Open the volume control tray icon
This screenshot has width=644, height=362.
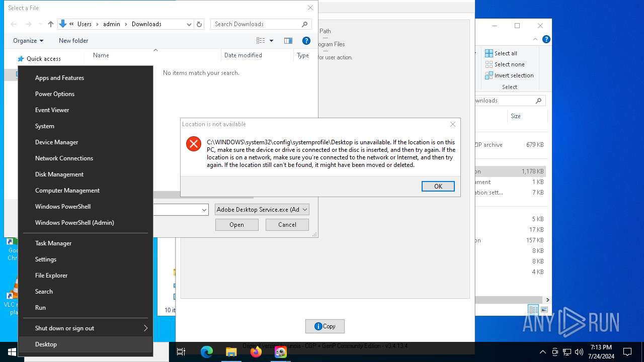point(579,352)
